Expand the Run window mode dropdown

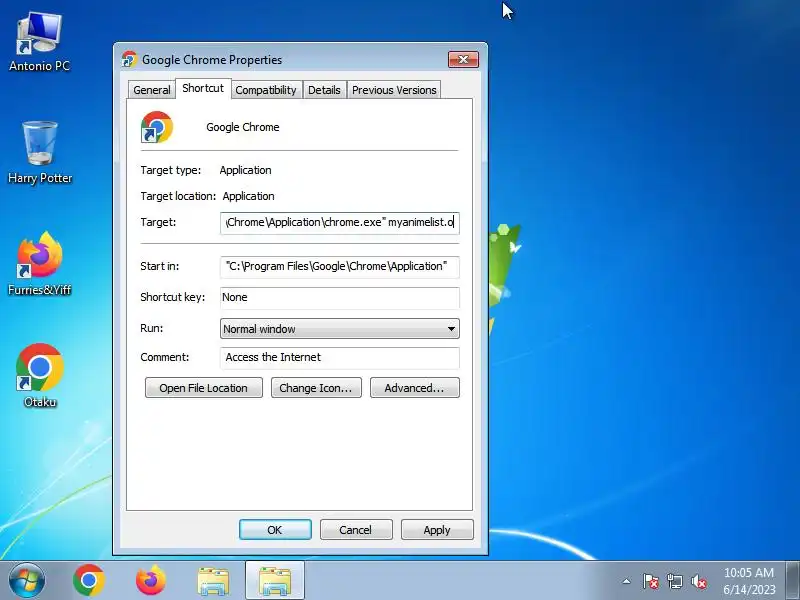pyautogui.click(x=340, y=329)
